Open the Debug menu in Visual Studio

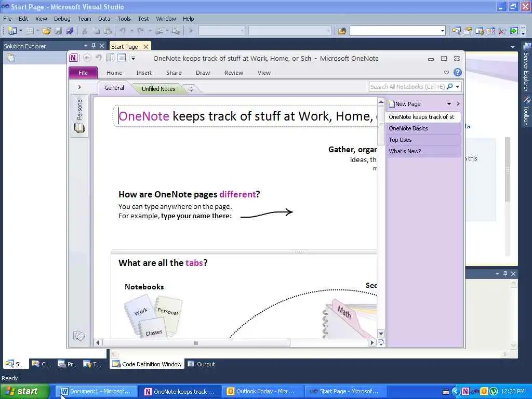(x=62, y=19)
